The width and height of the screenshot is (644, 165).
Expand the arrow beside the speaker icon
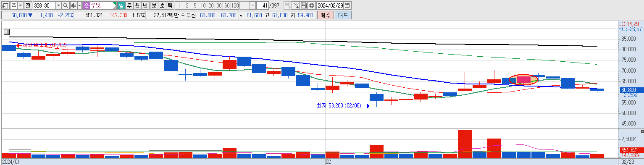click(79, 5)
